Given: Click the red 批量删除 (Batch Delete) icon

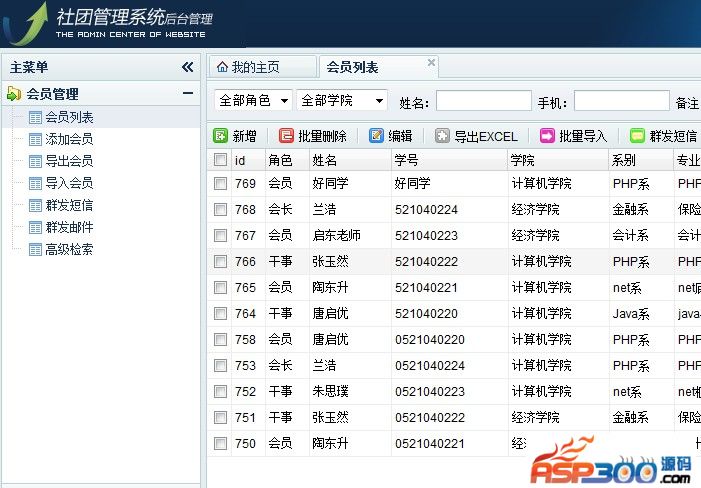Looking at the screenshot, I should (286, 136).
